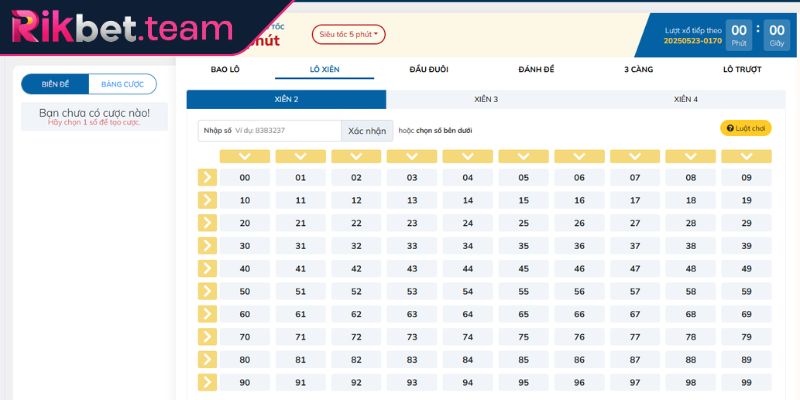Click the column chevron above number 06

pos(579,156)
